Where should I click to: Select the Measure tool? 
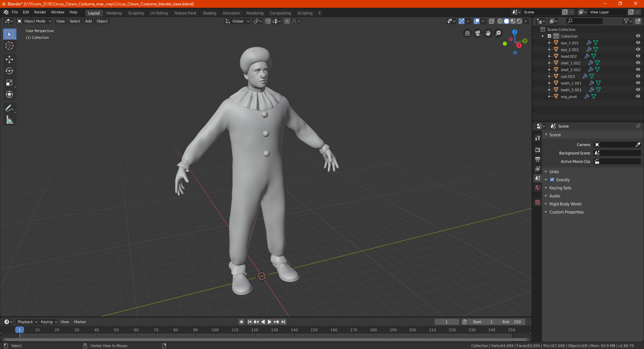9,120
